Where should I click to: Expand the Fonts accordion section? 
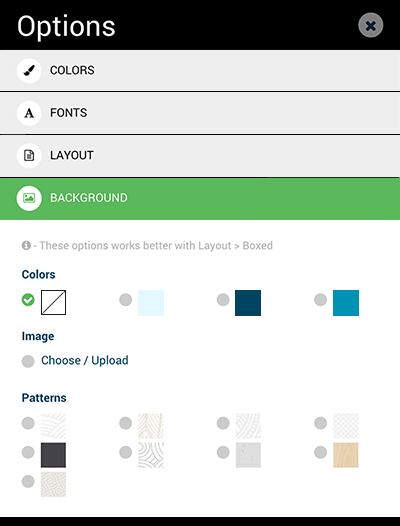point(200,113)
